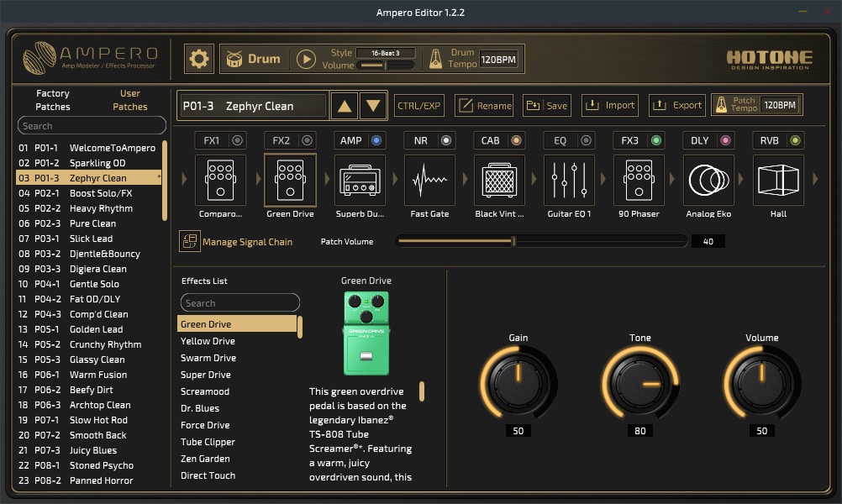Toggle the FX1 module on/off
Screen dimensions: 842x504
tap(237, 140)
